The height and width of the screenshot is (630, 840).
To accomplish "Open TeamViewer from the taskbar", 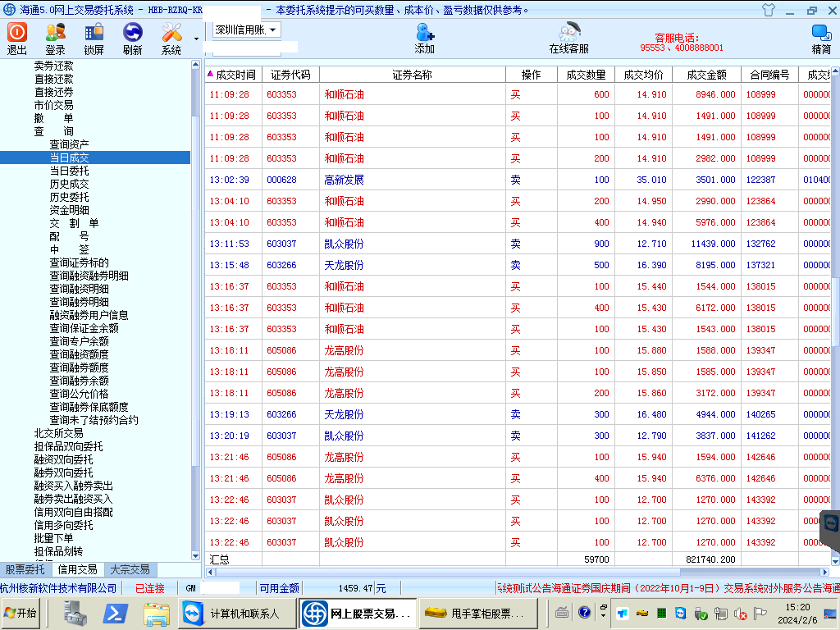I will click(191, 614).
